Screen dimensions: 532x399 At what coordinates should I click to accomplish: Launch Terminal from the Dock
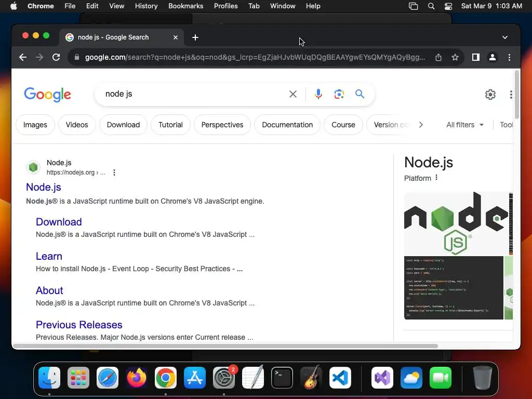tap(282, 378)
